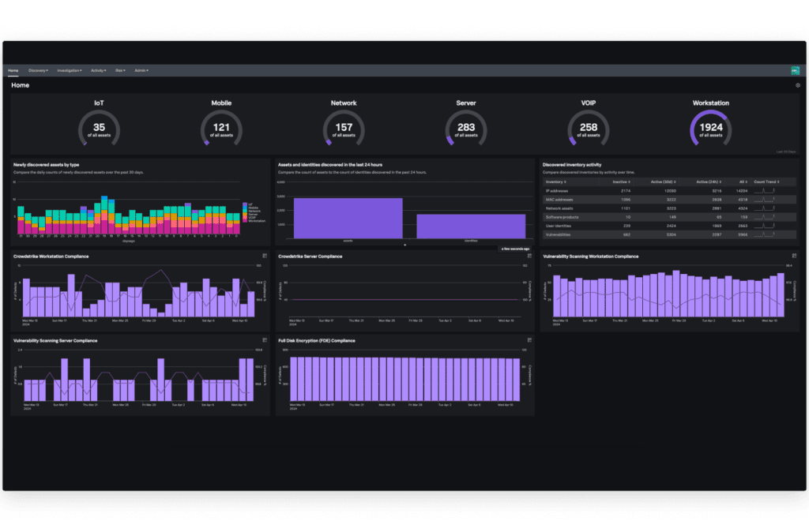Click the 5304 Active (30d) vulnerabilities value
The height and width of the screenshot is (532, 809).
(672, 234)
